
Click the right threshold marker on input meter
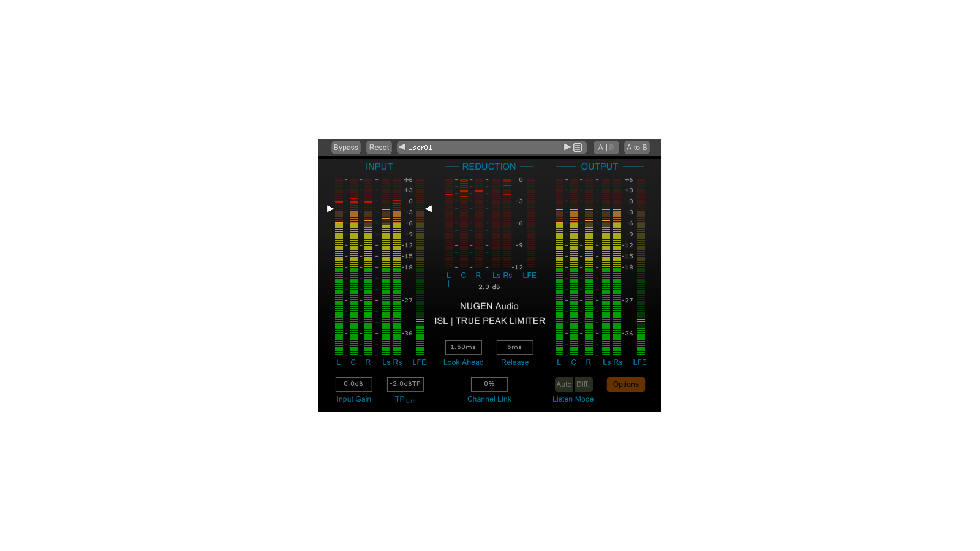(x=429, y=209)
